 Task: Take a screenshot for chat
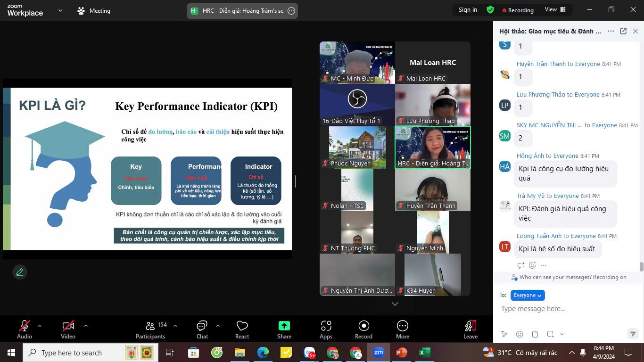[x=550, y=334]
